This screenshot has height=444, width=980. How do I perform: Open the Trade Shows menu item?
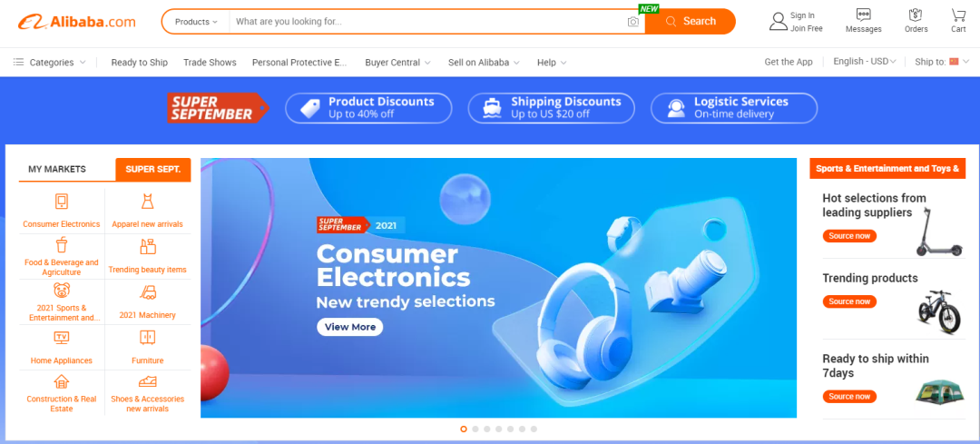click(x=210, y=62)
